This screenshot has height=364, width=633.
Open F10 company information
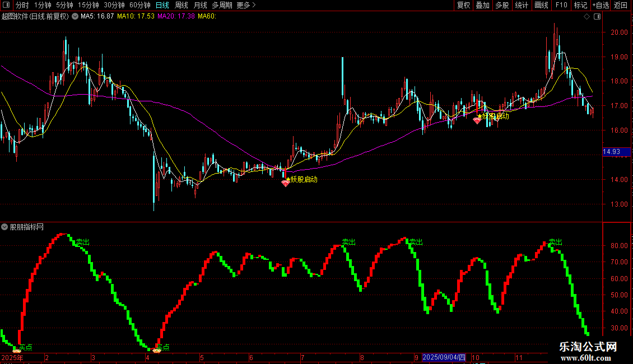coord(561,5)
